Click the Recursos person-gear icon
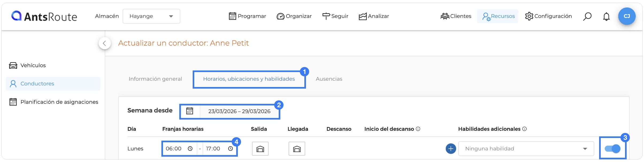Viewport: 644px width, 162px height. pos(486,17)
